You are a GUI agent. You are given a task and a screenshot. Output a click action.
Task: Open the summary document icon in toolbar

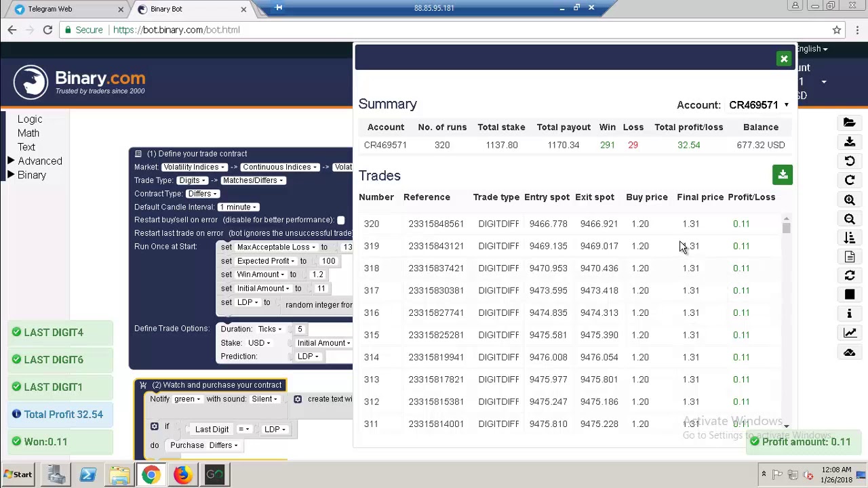click(849, 257)
